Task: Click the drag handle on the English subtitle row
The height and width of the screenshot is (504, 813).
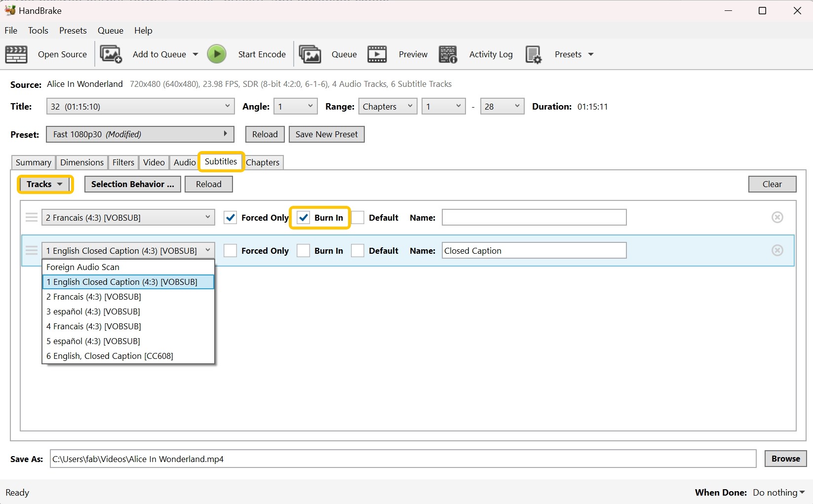Action: click(x=31, y=250)
